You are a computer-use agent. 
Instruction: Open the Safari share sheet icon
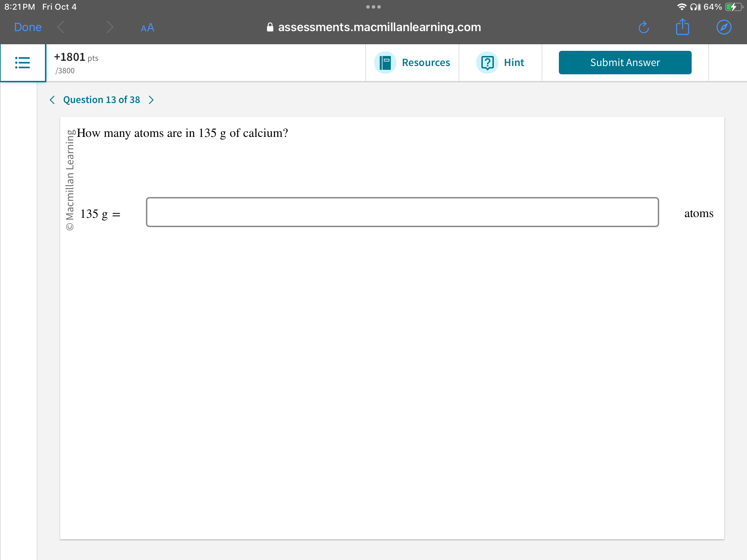tap(682, 27)
